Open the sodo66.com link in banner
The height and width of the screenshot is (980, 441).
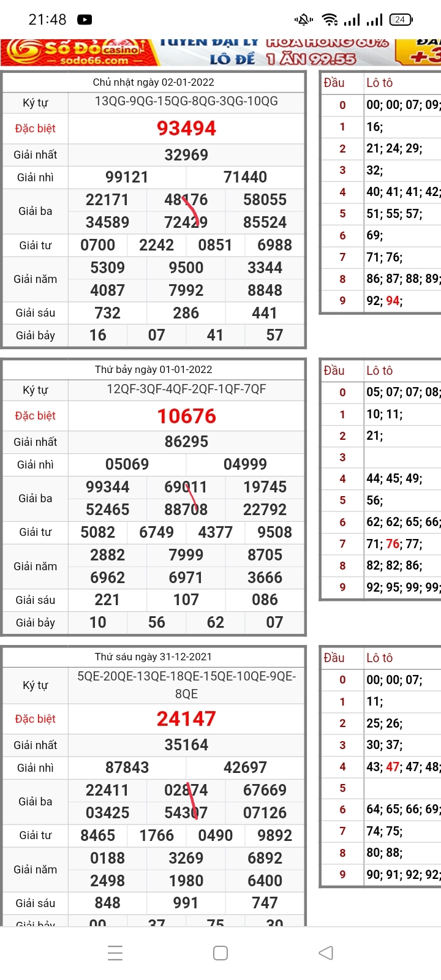pos(95,60)
